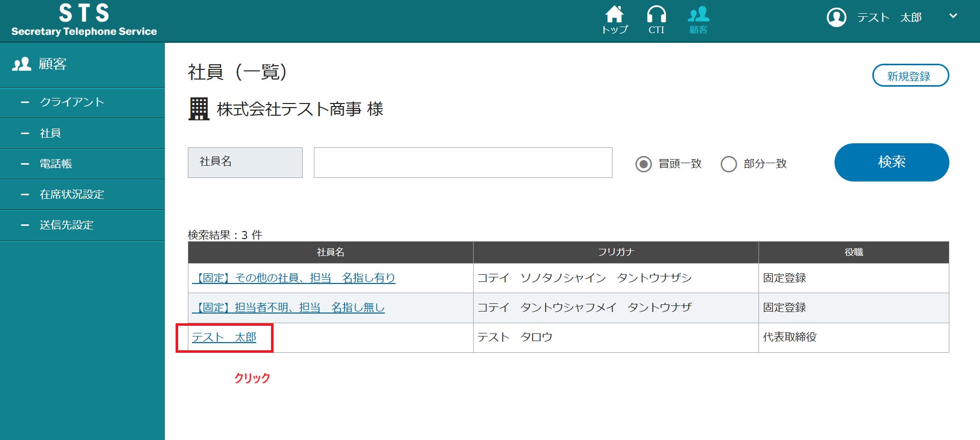Select the 冒頭一致 radio button
Viewport: 980px width, 440px height.
[644, 164]
